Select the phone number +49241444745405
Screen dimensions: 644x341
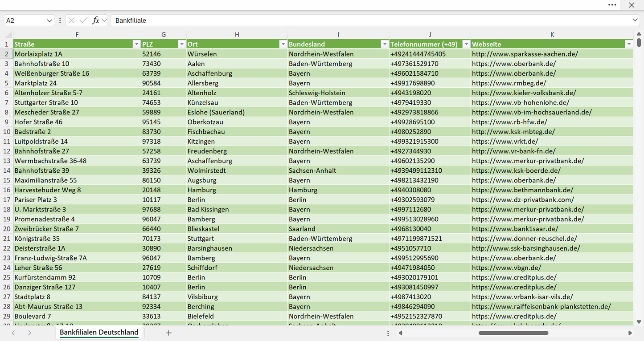(x=430, y=54)
